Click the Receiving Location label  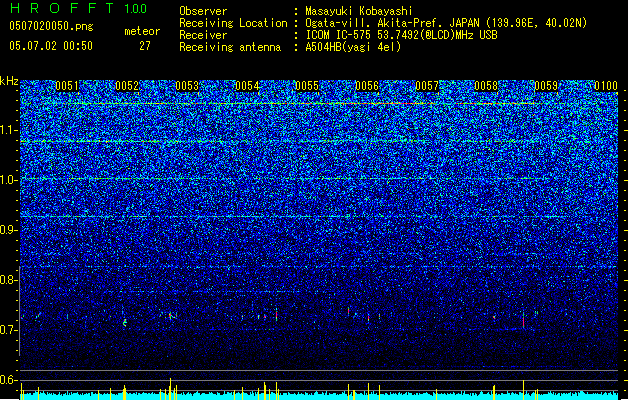(233, 23)
